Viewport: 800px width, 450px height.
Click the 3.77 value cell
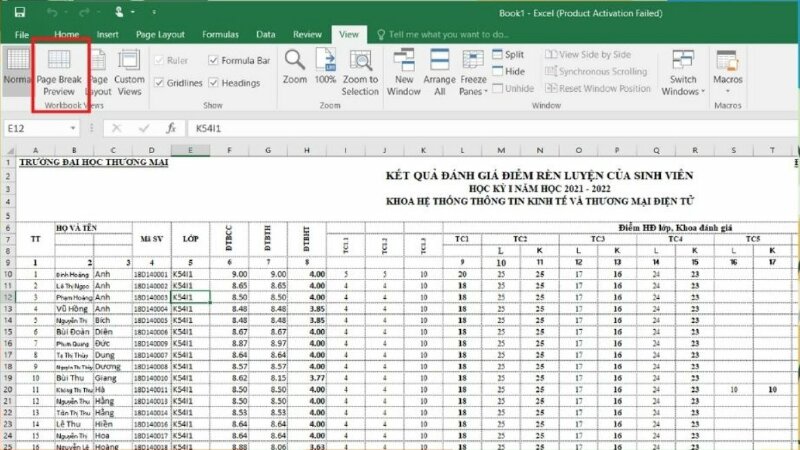point(307,378)
